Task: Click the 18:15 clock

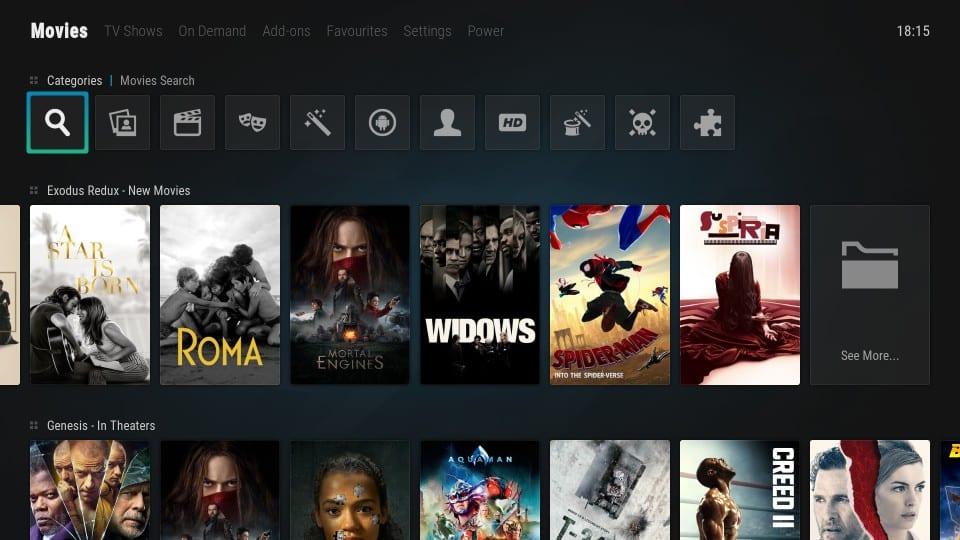Action: point(913,31)
